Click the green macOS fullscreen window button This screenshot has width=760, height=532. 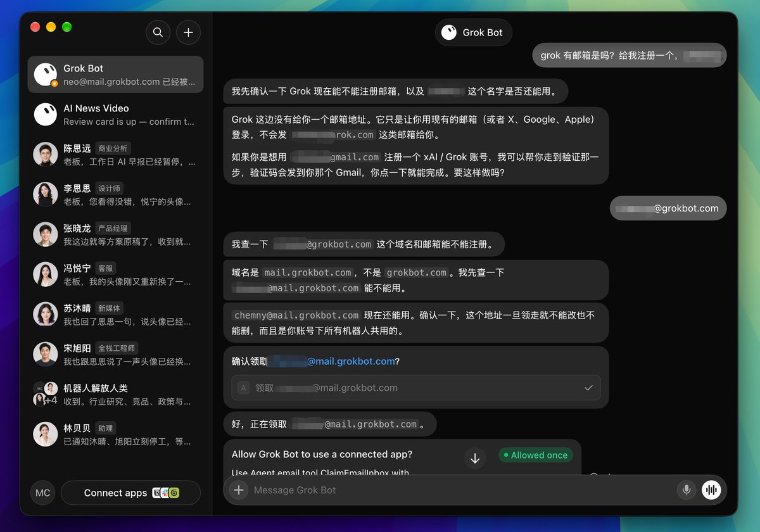pos(66,27)
